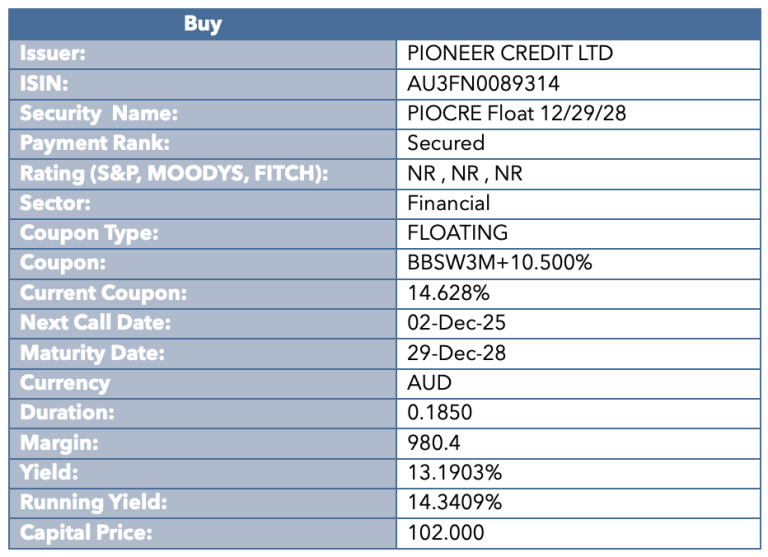
Task: Click the Rating (S&P, MOODYS, FITCH) label
Action: click(x=174, y=173)
